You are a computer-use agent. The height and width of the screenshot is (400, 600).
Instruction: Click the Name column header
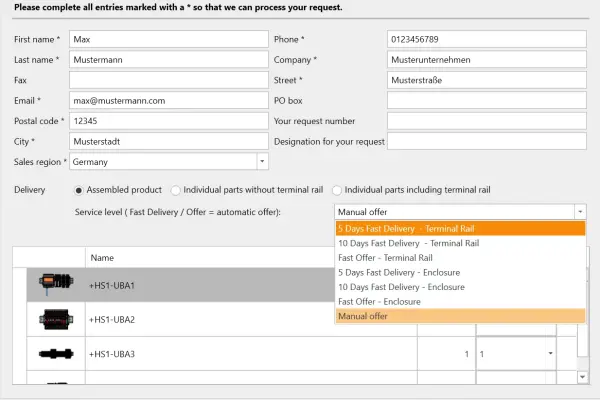[x=102, y=258]
